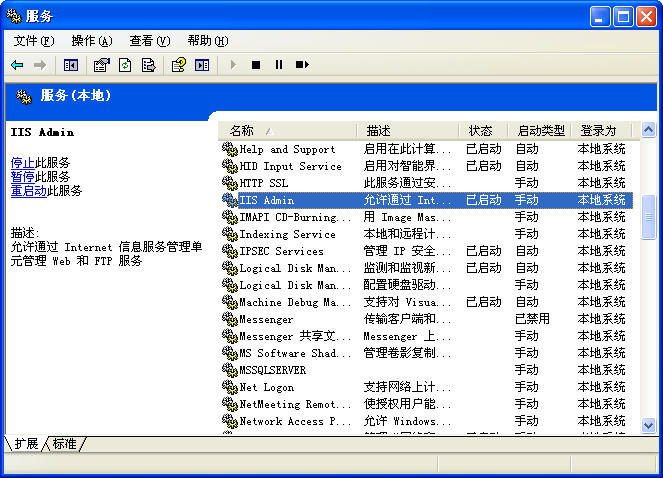Viewport: 663px width, 478px height.
Task: Click the show/hide action pane icon
Action: coord(202,65)
